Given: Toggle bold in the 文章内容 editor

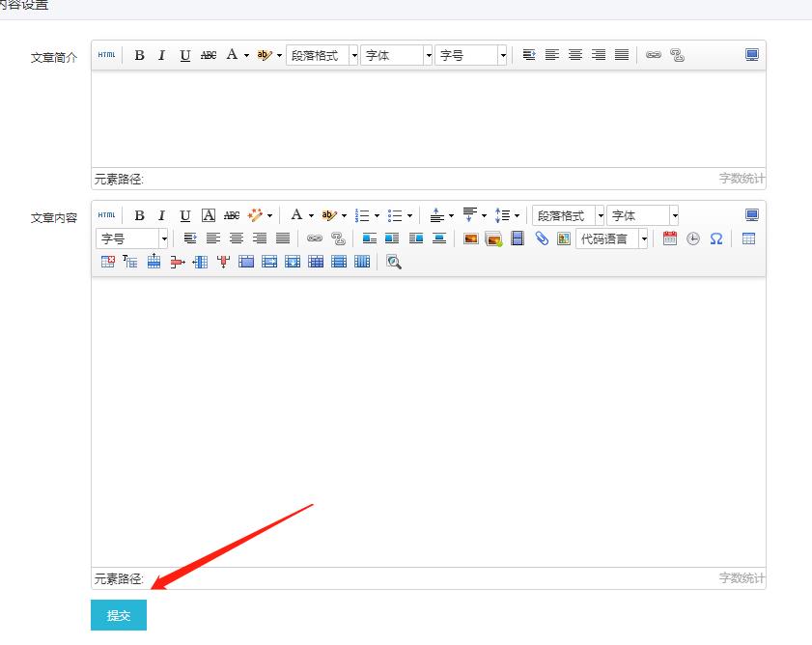Looking at the screenshot, I should pyautogui.click(x=139, y=215).
